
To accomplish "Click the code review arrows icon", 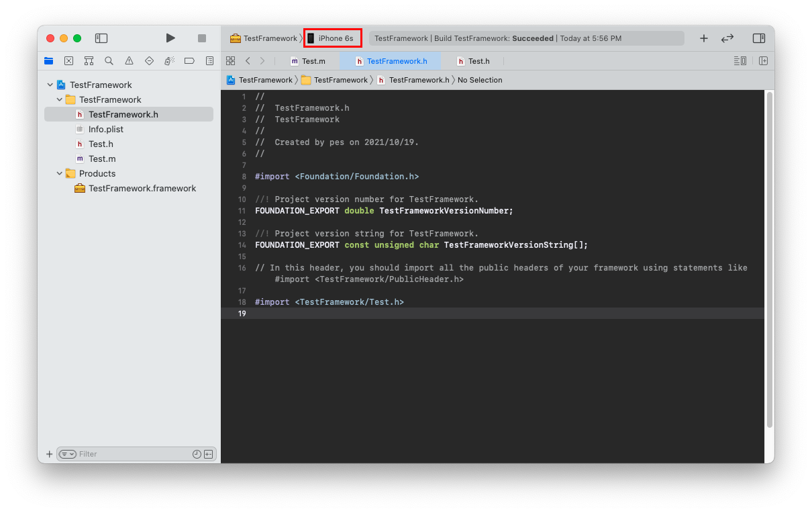I will 727,38.
